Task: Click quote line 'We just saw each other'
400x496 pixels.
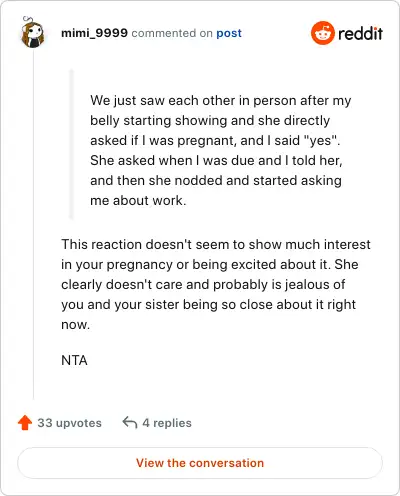Action: (220, 101)
